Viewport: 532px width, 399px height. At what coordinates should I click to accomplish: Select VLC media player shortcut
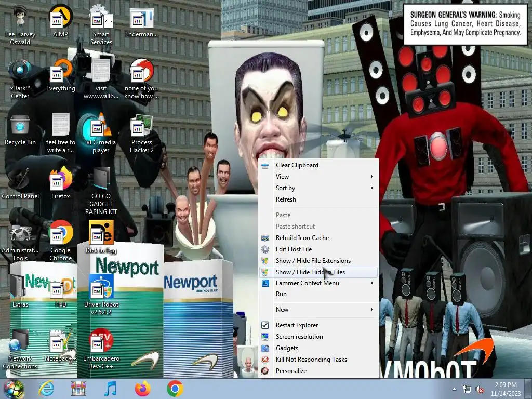[x=101, y=134]
